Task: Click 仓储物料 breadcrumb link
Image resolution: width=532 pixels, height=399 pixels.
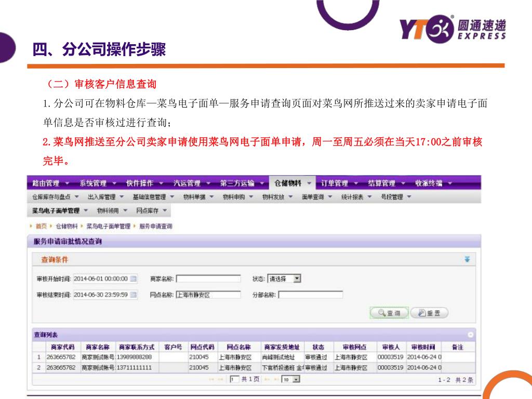Action: [x=66, y=226]
